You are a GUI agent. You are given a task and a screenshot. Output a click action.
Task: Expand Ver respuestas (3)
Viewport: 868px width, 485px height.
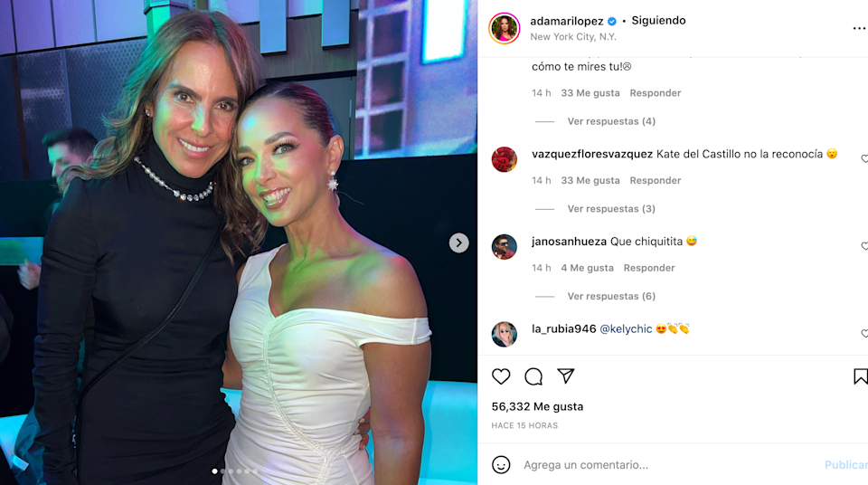(611, 209)
